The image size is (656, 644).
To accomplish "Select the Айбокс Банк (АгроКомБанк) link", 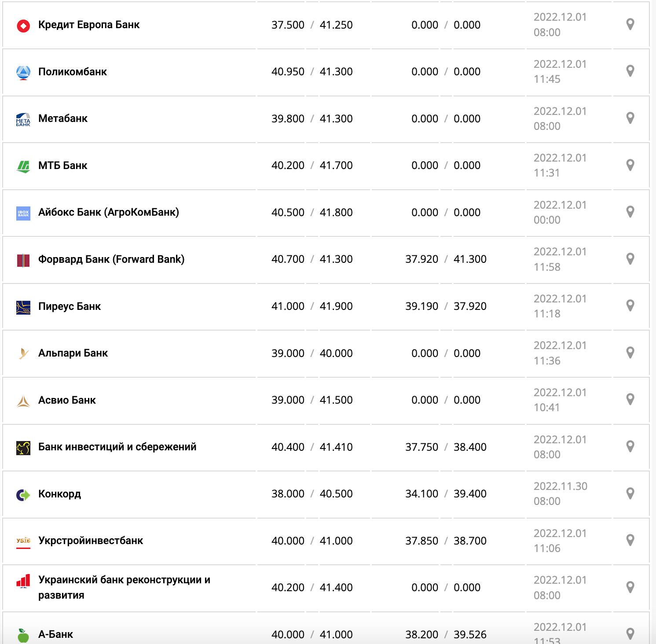I will [109, 212].
